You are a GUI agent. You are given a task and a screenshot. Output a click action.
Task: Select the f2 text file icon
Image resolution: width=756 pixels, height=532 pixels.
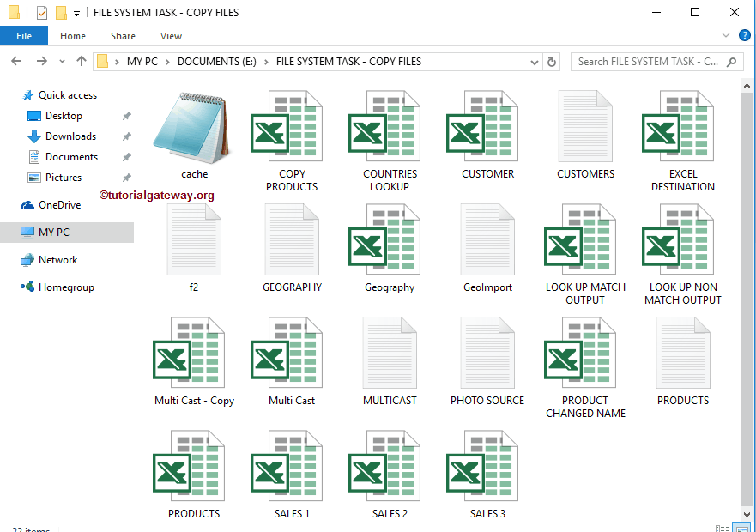point(194,239)
